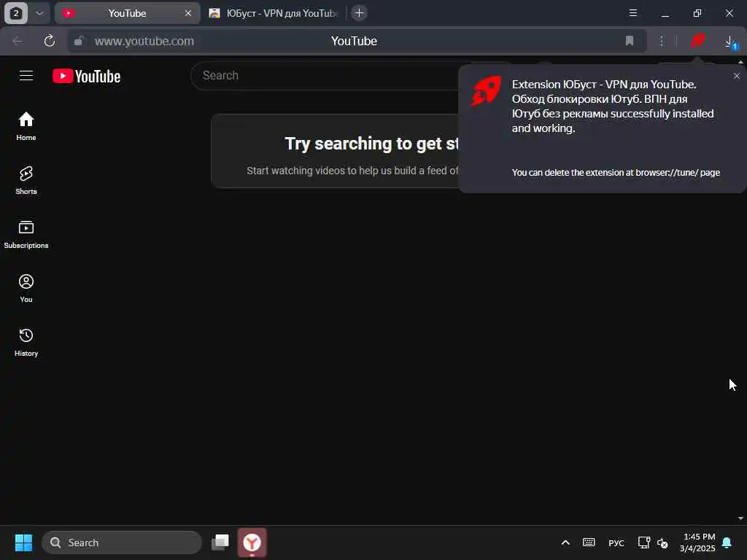
Task: Open the Windows Start menu
Action: point(23,542)
